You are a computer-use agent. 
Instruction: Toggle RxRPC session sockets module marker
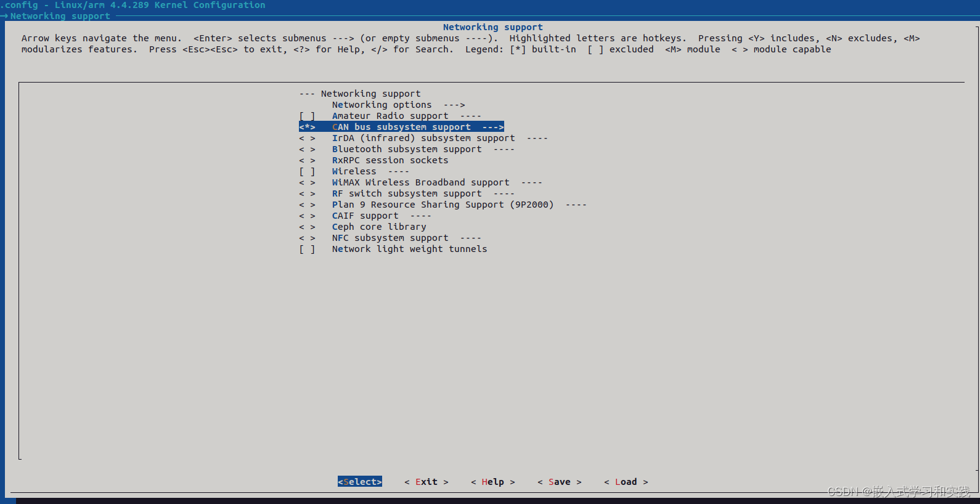point(307,160)
